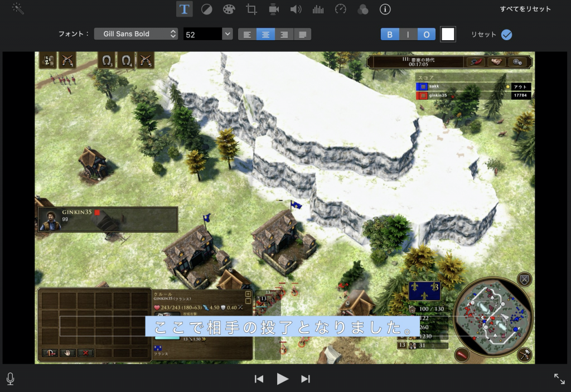
Task: Select the Title text settings icon
Action: [184, 9]
